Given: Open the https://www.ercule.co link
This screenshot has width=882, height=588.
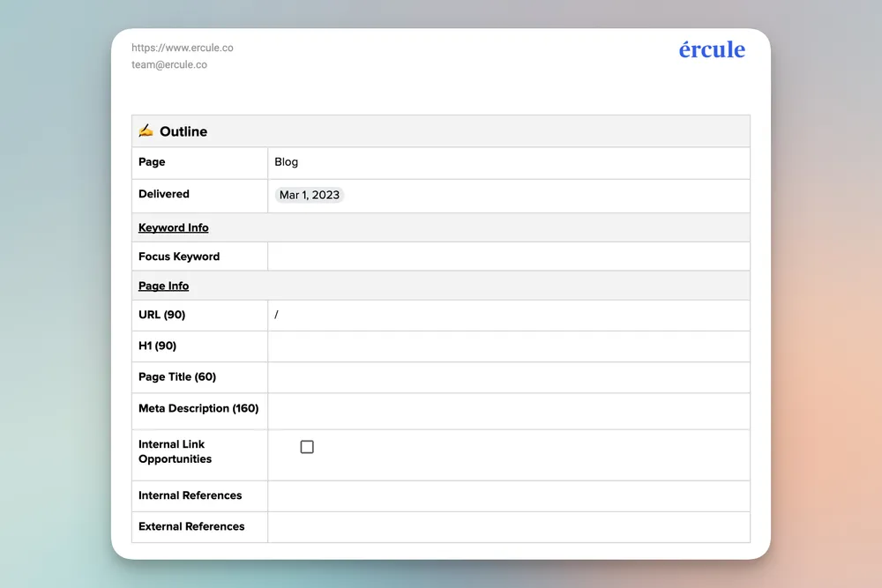Looking at the screenshot, I should tap(183, 48).
